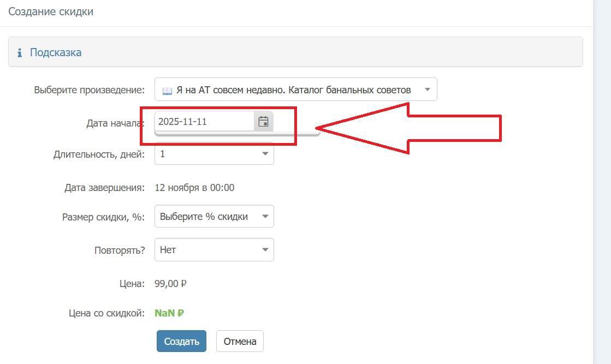Click the Выберите произведение label

(x=89, y=90)
